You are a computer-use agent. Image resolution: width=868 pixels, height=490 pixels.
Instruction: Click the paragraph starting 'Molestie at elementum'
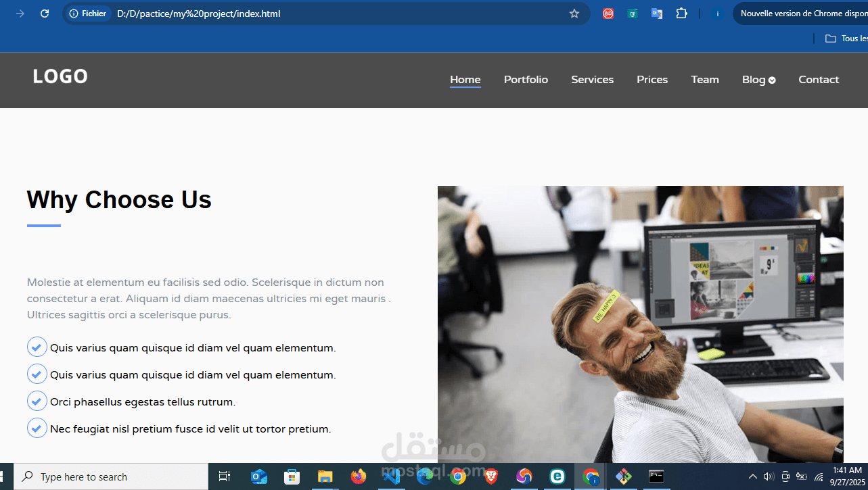[x=209, y=299]
